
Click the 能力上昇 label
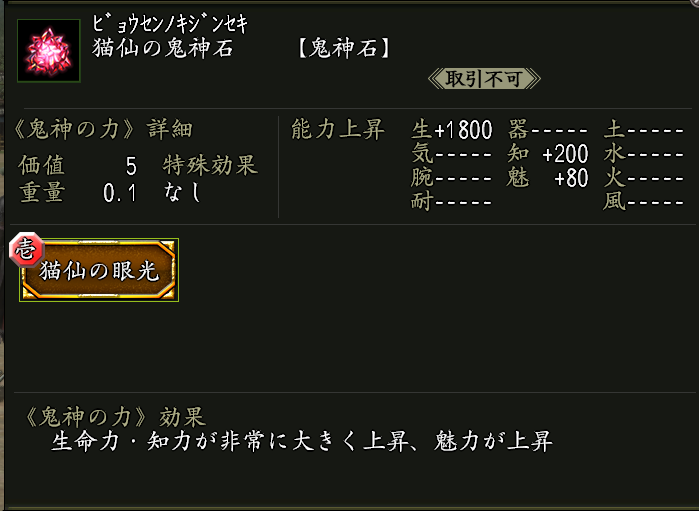pyautogui.click(x=337, y=130)
